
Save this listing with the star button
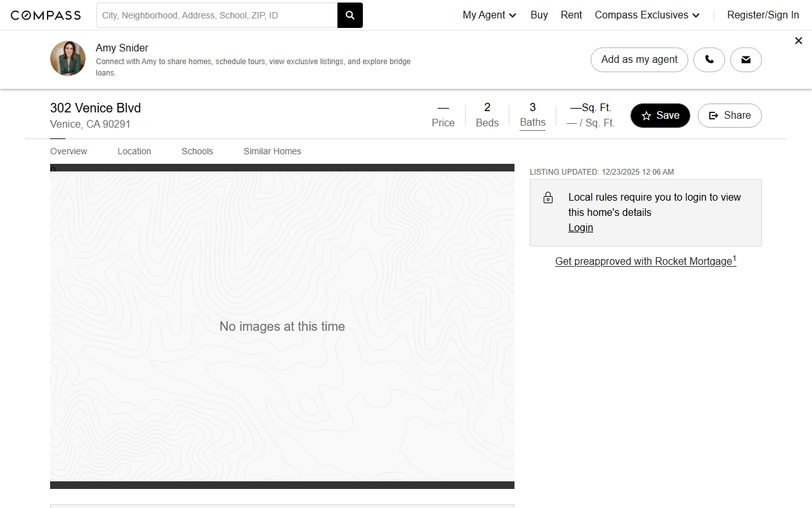point(660,116)
